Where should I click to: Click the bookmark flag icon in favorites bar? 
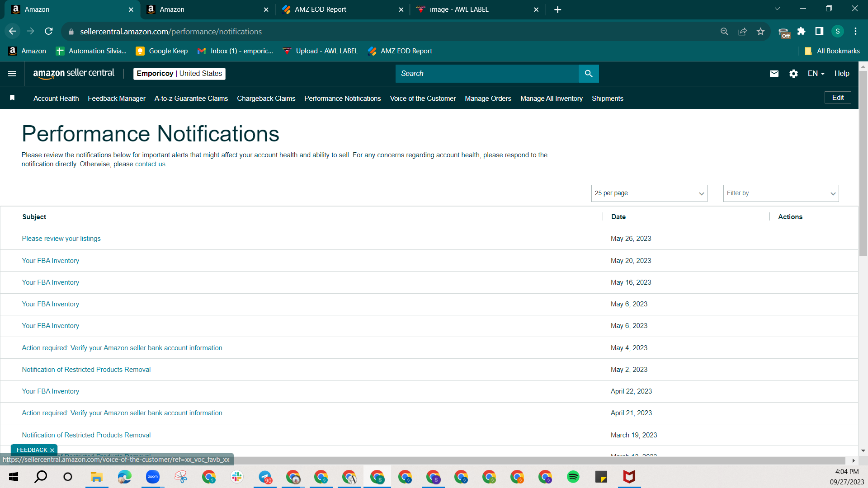(12, 98)
